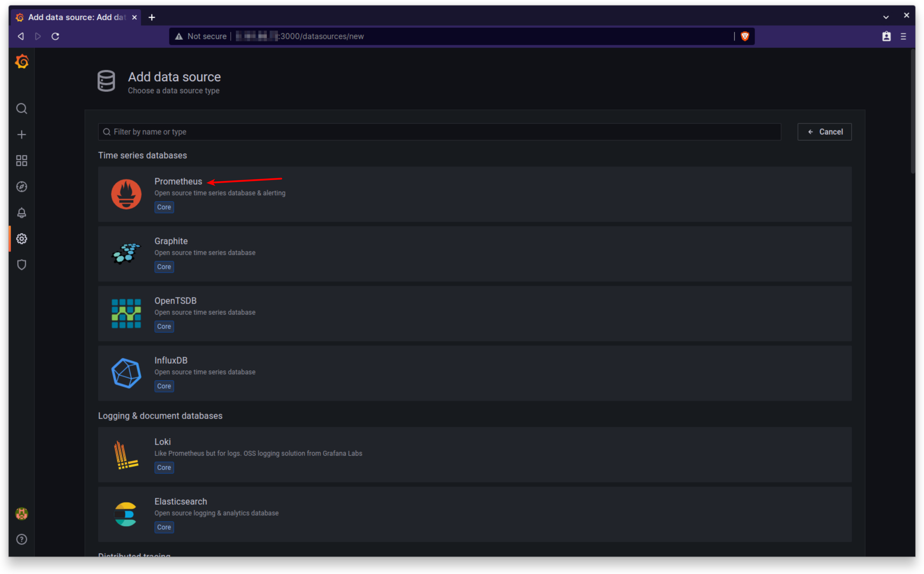Open the browser hamburger menu

pos(903,36)
